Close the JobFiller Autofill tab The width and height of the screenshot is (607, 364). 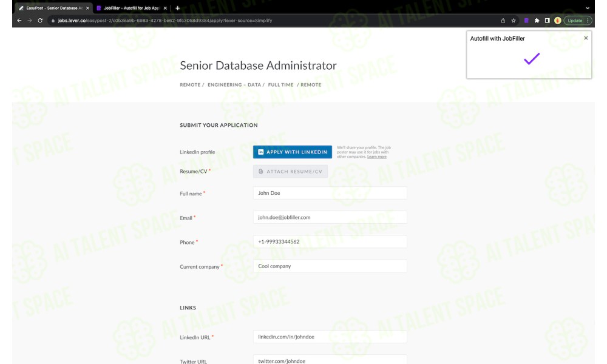click(x=165, y=8)
